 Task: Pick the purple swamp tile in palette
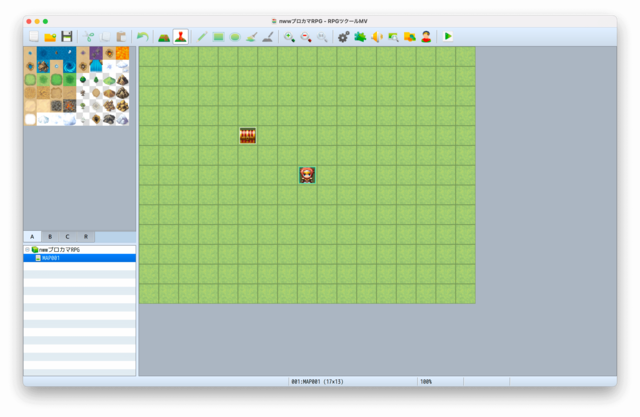[96, 53]
